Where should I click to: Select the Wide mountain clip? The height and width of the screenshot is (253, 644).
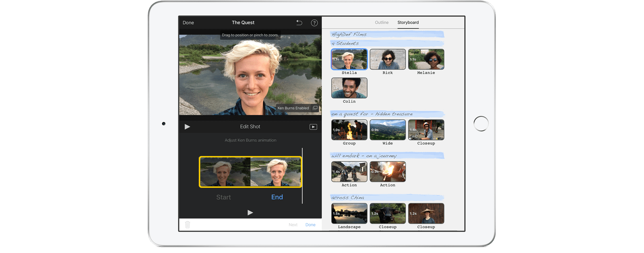[388, 130]
